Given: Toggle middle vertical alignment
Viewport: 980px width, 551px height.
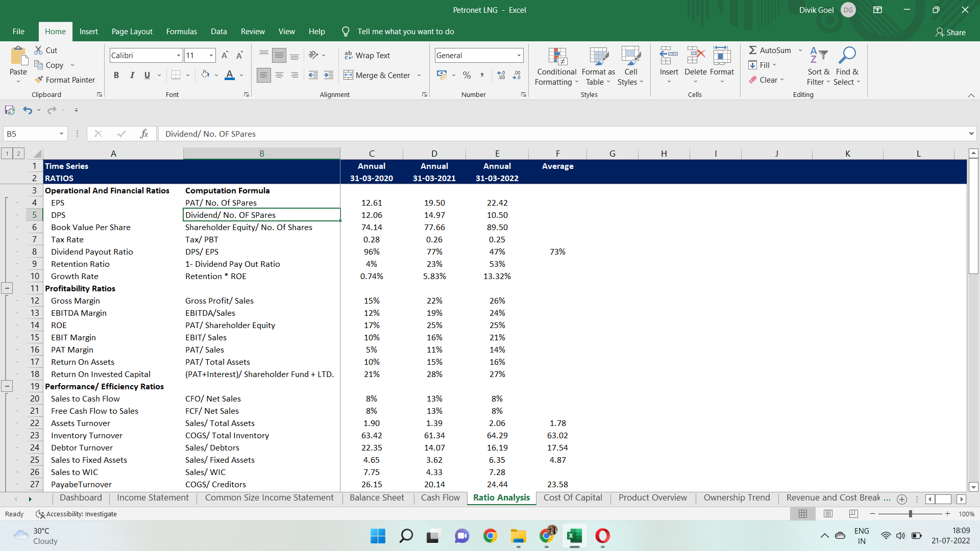Looking at the screenshot, I should [279, 55].
